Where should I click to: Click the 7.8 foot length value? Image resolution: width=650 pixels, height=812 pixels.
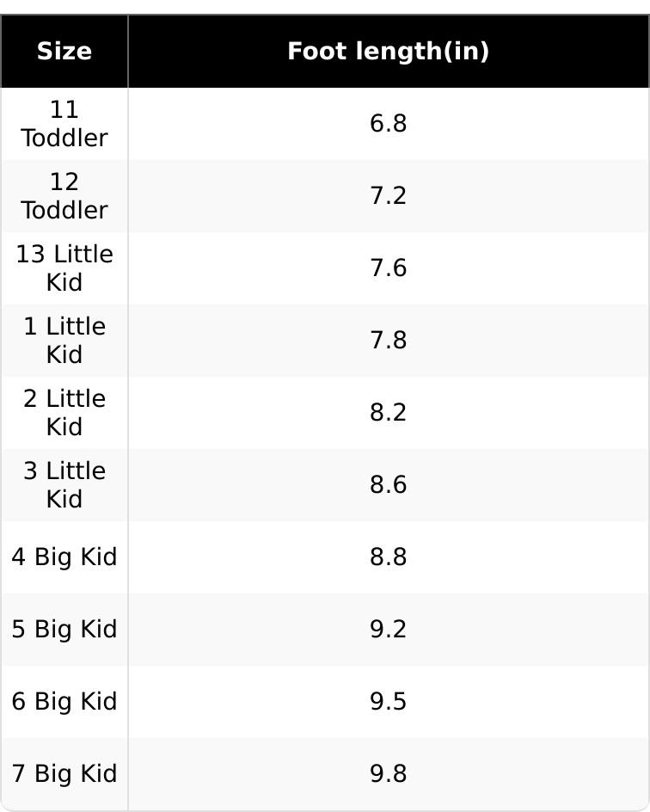point(388,341)
